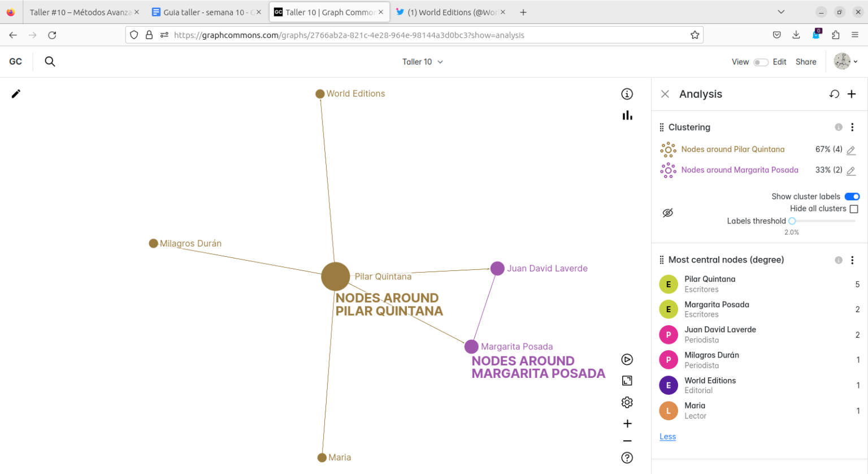Open a new browser tab

pyautogui.click(x=523, y=12)
